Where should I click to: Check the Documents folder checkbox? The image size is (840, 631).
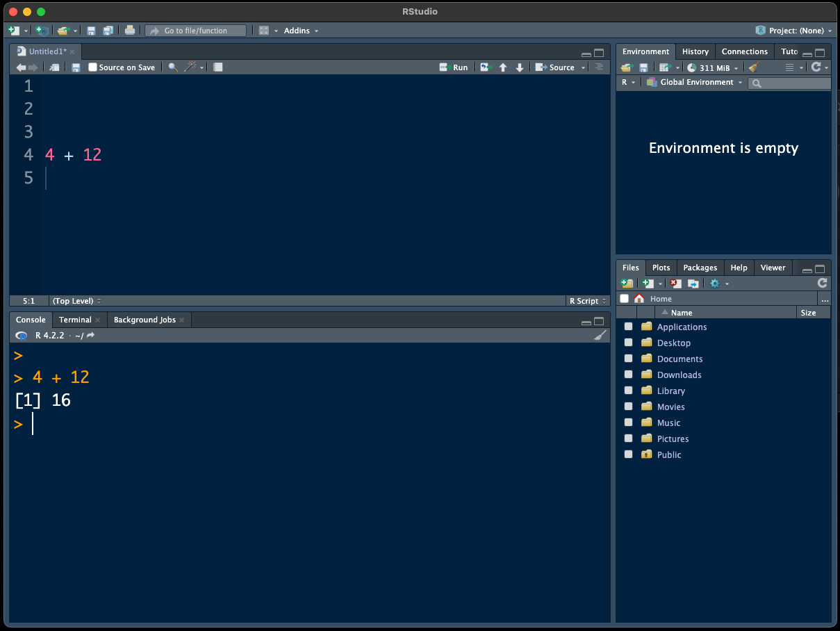click(629, 359)
